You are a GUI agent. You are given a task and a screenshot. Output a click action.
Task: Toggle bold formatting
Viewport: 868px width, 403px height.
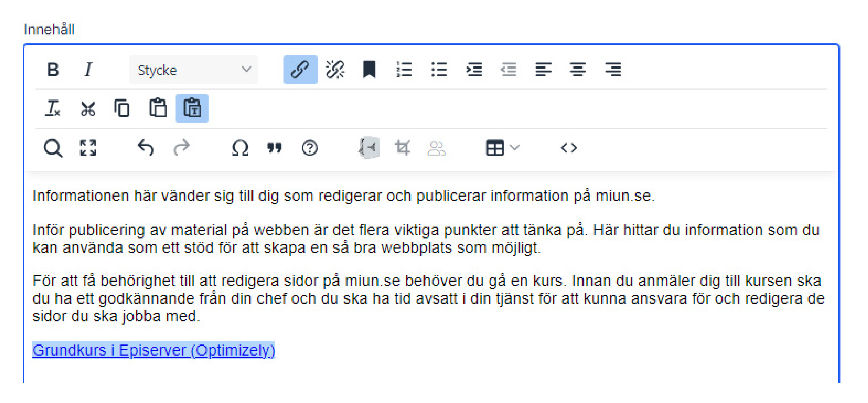point(53,70)
